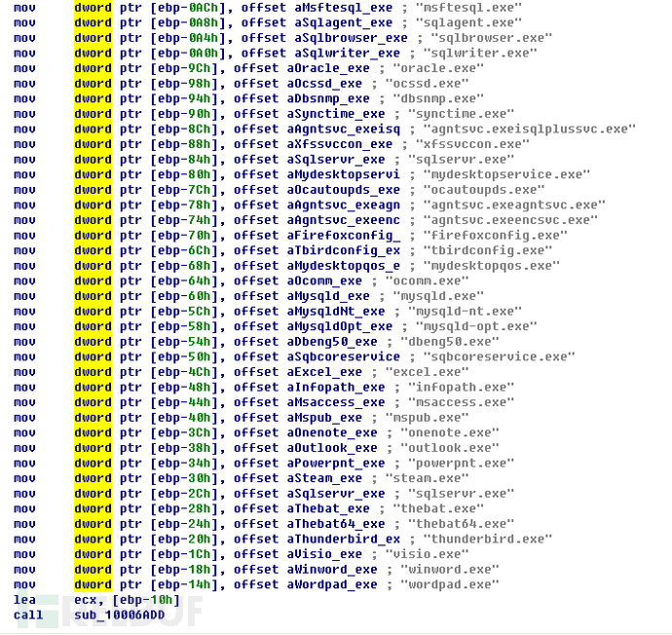Select the aSqlbrowser_exe offset label

pyautogui.click(x=351, y=39)
